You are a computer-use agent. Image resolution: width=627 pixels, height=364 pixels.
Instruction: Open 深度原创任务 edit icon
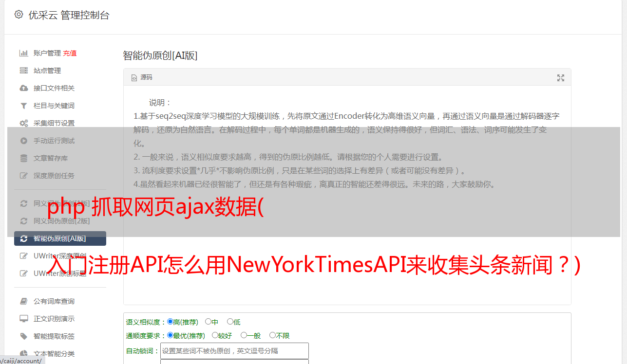click(23, 176)
